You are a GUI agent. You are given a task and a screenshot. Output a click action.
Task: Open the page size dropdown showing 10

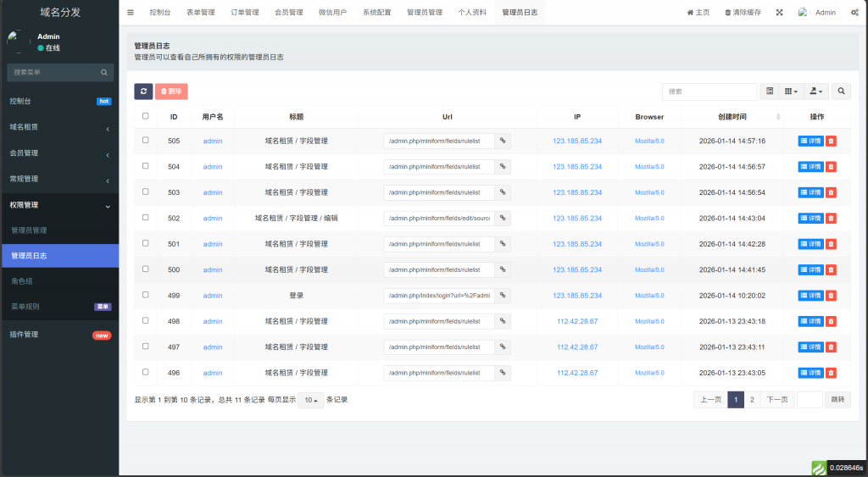[x=310, y=400]
